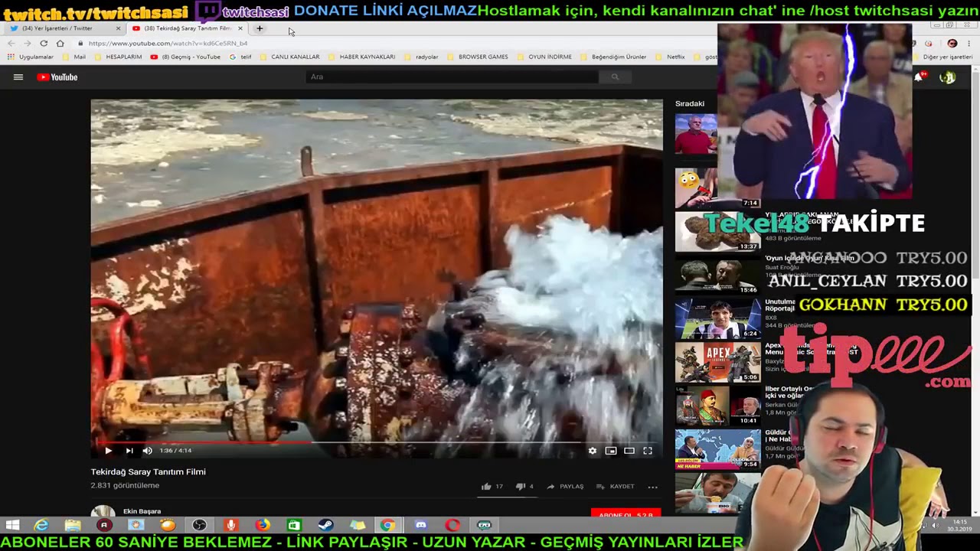Expand BROWSER GAMES bookmark folder
The image size is (980, 551).
coord(477,57)
